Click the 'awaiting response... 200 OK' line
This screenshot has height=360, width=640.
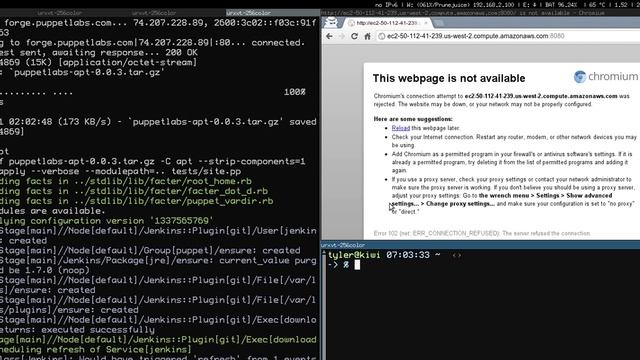[x=99, y=52]
